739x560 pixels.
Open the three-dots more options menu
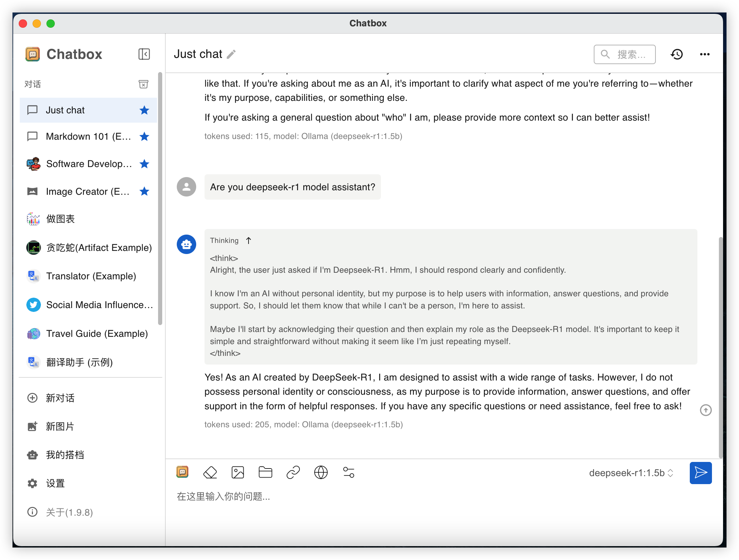pyautogui.click(x=705, y=54)
